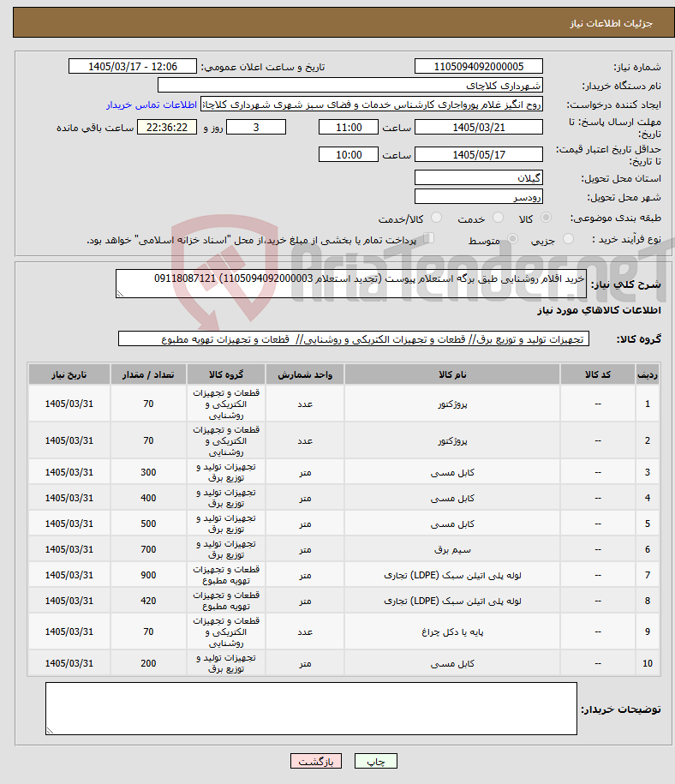Click the remaining time field 22:36:22
This screenshot has height=784, width=675.
(x=167, y=127)
